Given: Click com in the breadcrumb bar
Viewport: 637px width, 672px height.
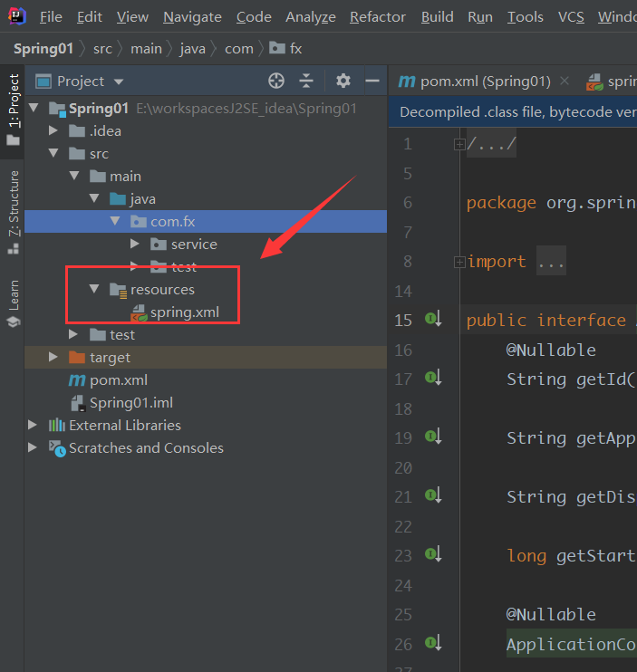Looking at the screenshot, I should [239, 48].
